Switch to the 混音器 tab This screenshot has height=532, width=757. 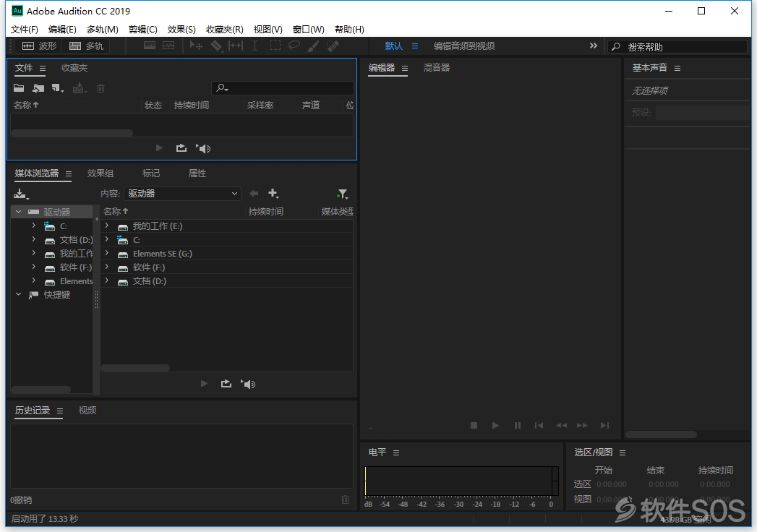pyautogui.click(x=437, y=68)
